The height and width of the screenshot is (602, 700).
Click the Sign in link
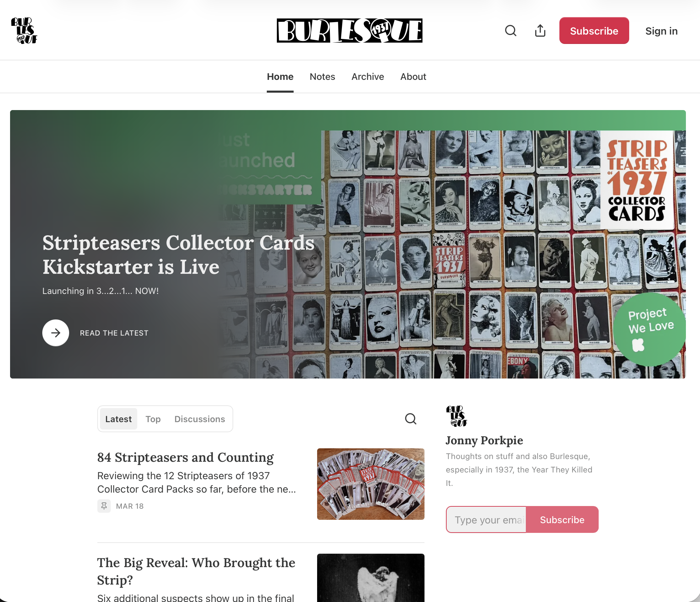661,31
